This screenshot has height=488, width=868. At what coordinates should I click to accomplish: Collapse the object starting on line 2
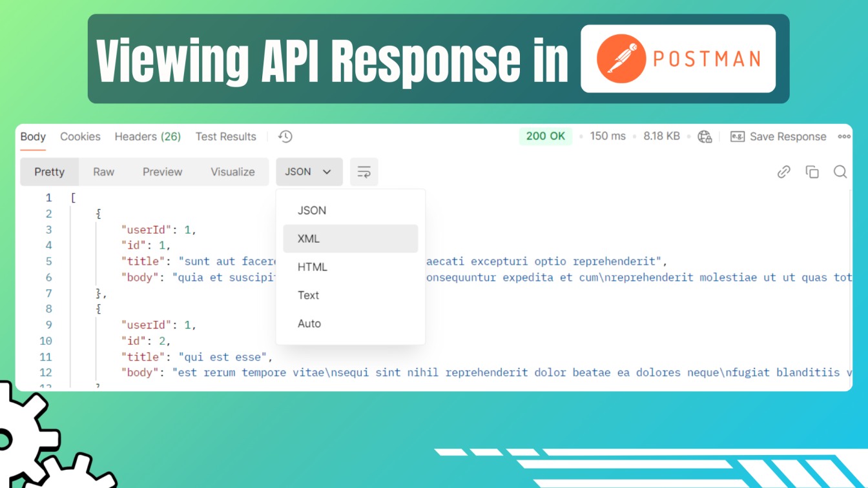tap(99, 214)
